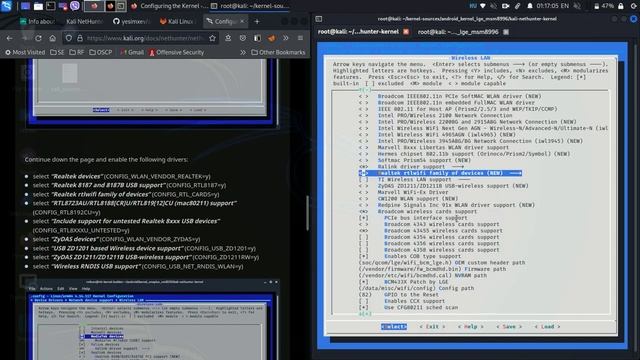Toggle TI Wireless LAN support
Image resolution: width=640 pixels, height=360 pixels.
click(x=414, y=179)
